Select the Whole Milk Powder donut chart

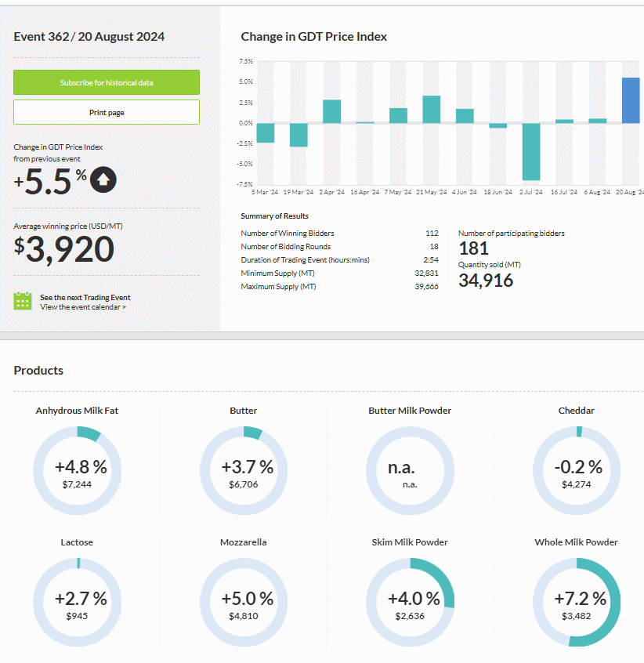point(577,602)
